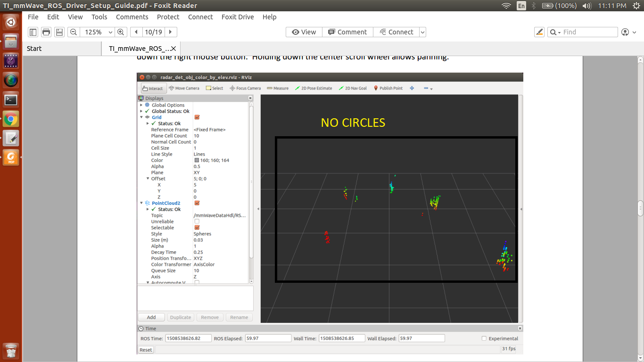Viewport: 644px width, 362px height.
Task: Open the Comments menu
Action: [x=132, y=17]
